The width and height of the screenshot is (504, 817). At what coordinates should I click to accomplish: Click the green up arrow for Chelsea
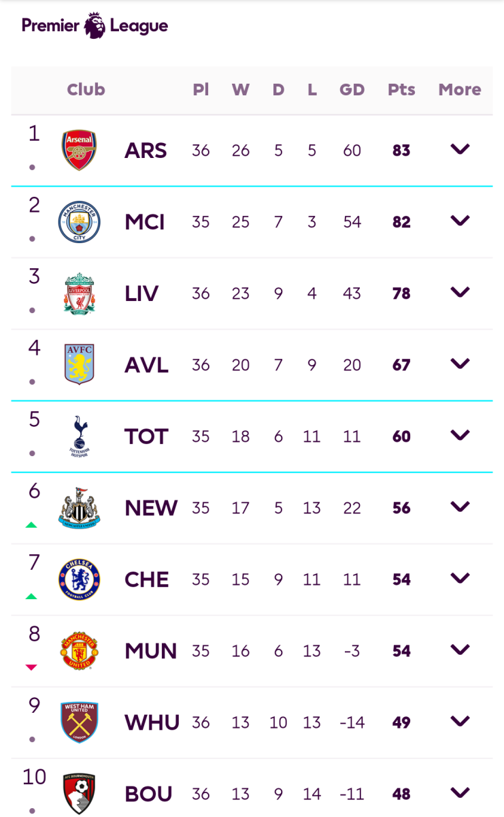point(31,596)
